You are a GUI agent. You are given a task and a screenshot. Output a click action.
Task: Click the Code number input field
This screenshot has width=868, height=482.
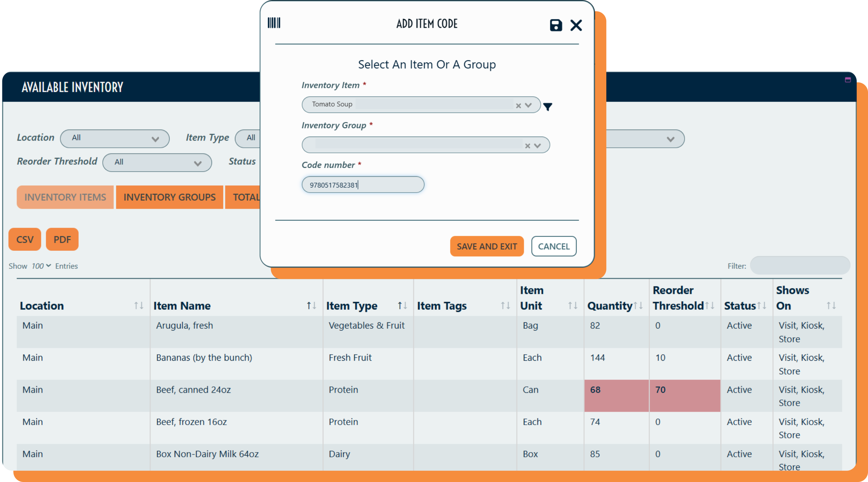(x=363, y=185)
